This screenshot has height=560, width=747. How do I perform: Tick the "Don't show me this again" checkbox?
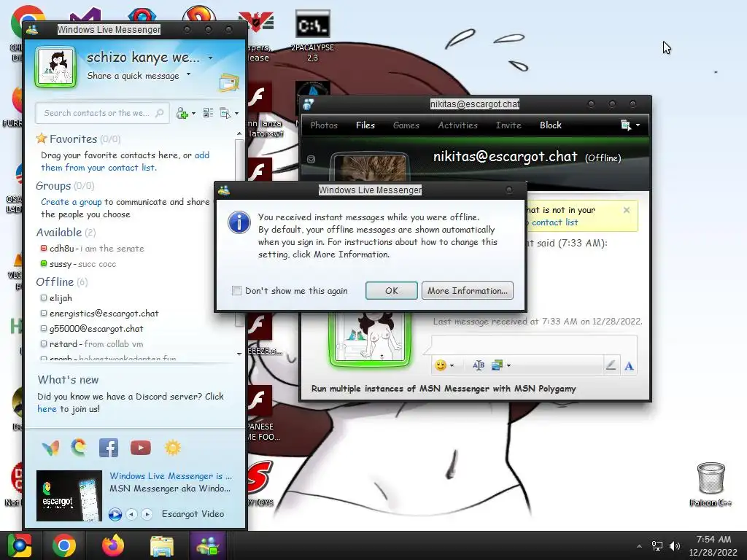pos(236,290)
